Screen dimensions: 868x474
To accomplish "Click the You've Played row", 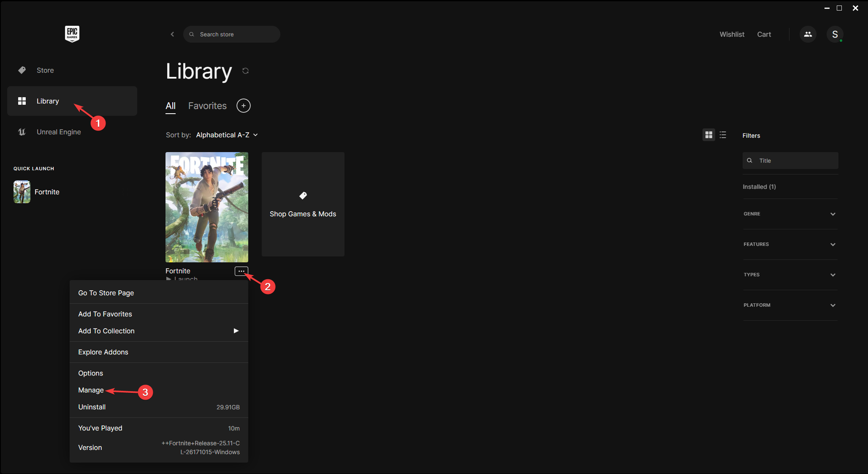I will click(159, 428).
